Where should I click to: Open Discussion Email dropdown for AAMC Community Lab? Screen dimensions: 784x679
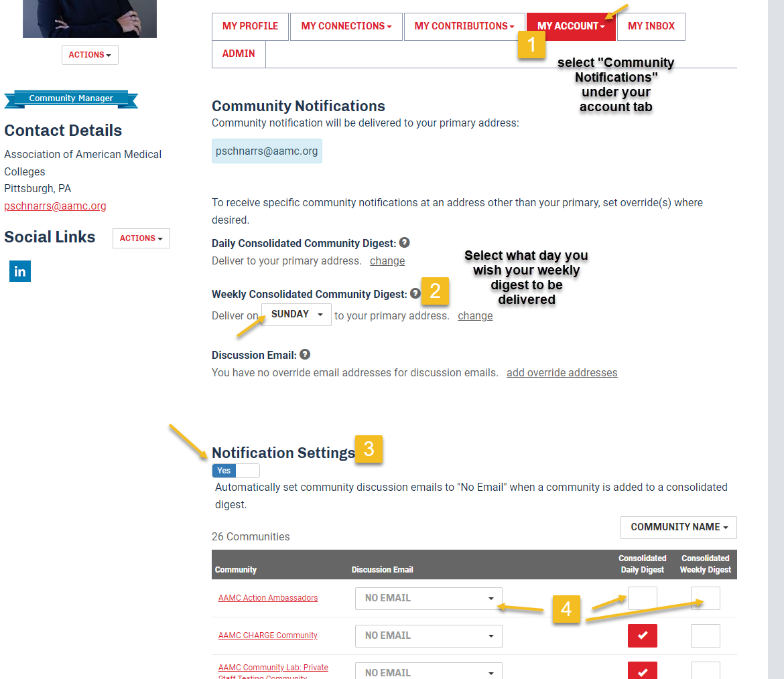tap(428, 671)
